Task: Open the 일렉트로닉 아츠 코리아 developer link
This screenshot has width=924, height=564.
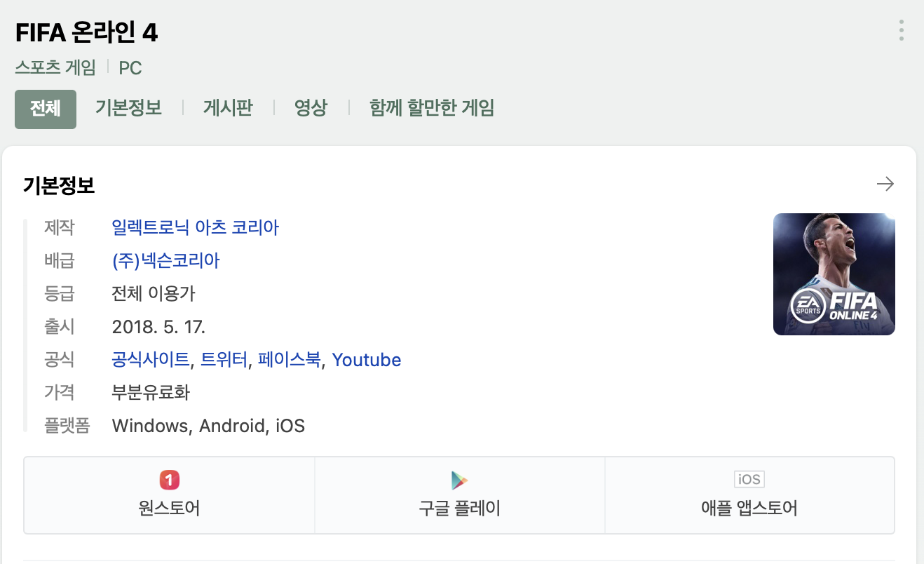Action: click(195, 227)
